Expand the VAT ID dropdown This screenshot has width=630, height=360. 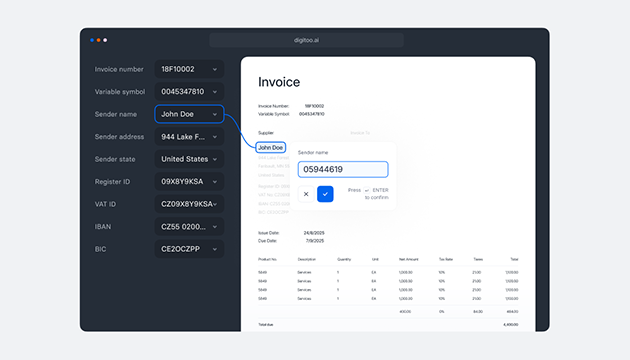pos(189,204)
